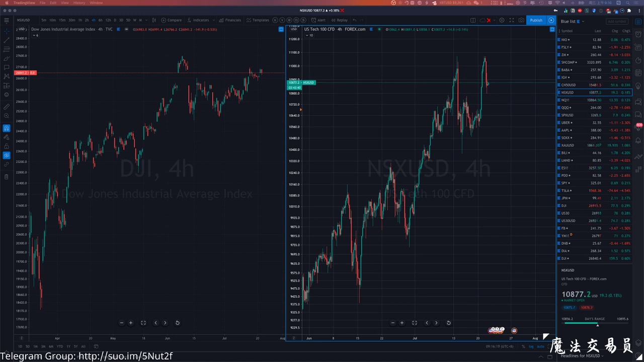This screenshot has height=362, width=644.
Task: Open the Window menu
Action: [x=96, y=3]
